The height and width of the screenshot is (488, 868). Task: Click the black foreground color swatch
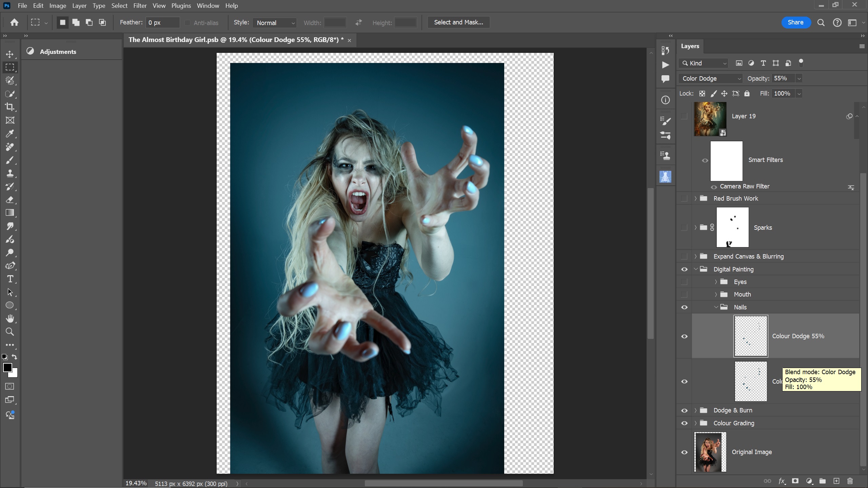7,367
